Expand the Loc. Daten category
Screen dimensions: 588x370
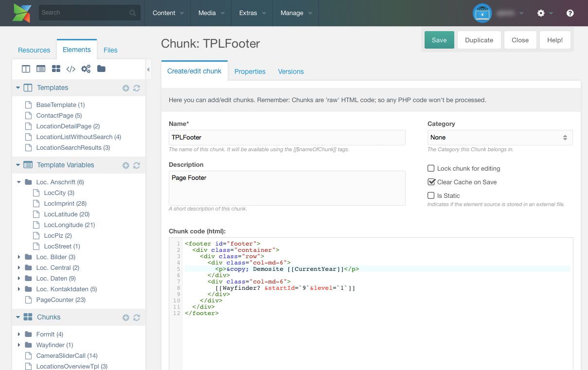pos(19,279)
